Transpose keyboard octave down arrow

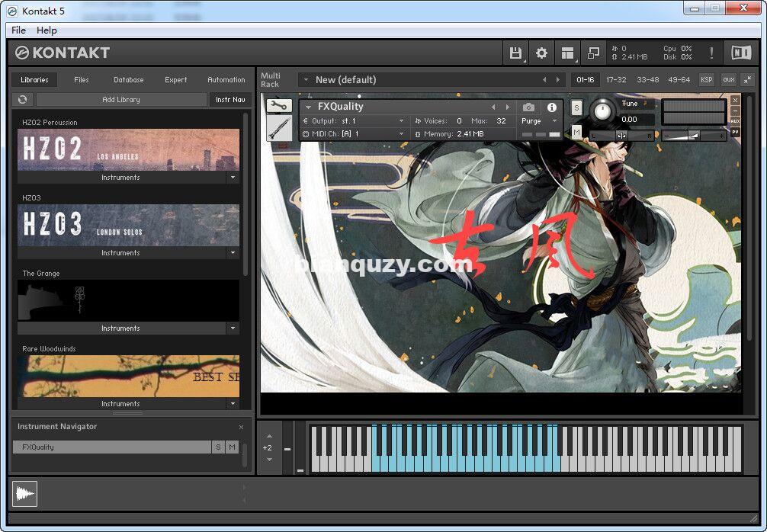point(269,460)
